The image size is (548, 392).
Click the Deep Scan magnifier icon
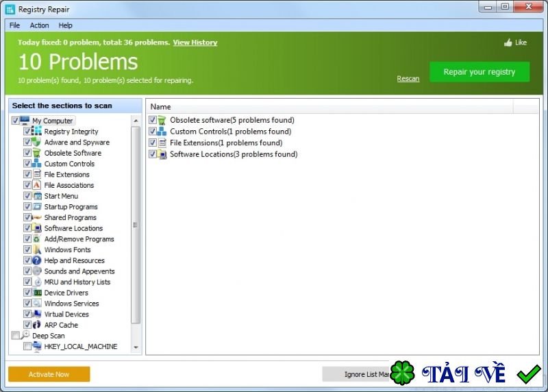(25, 335)
